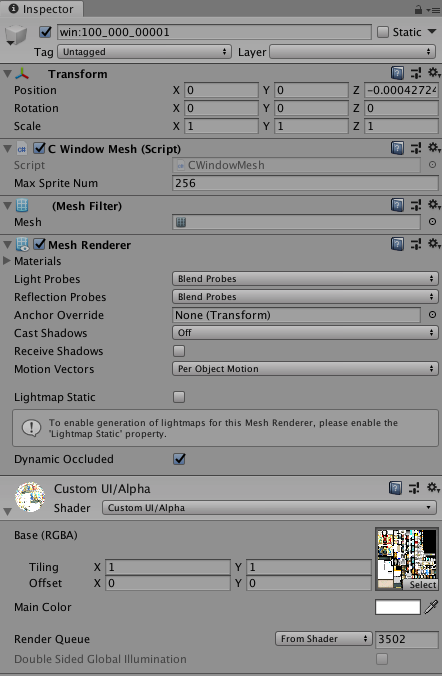442x676 pixels.
Task: Uncheck Dynamic Occluded checkbox
Action: tap(179, 459)
